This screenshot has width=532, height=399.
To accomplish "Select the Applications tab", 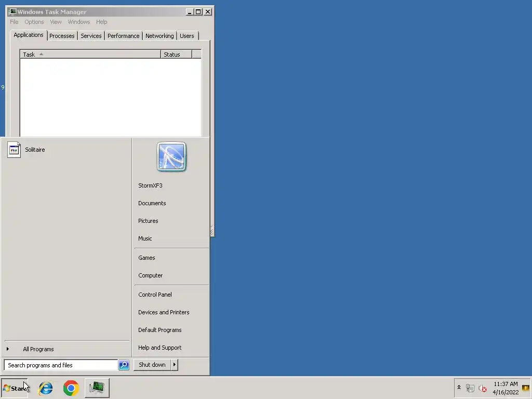I will (x=29, y=35).
